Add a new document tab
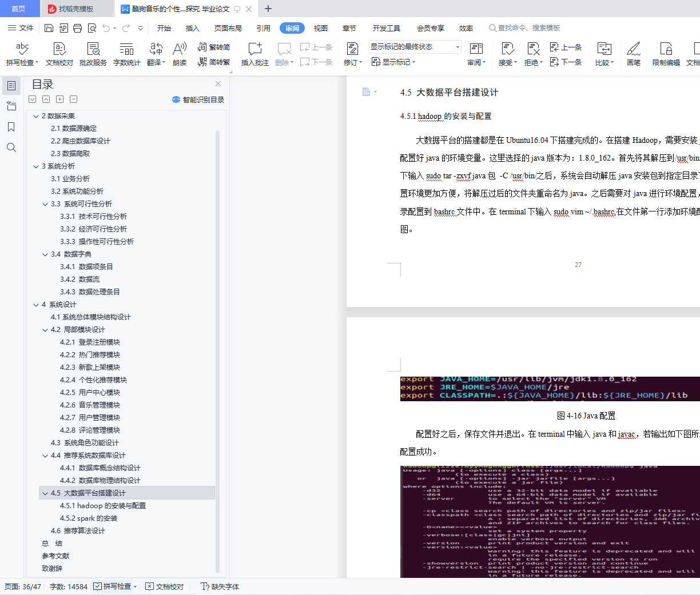Viewport: 700px width, 595px height. [268, 9]
